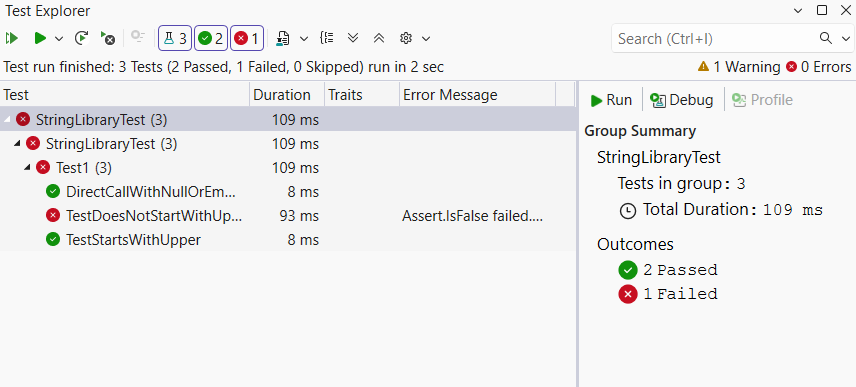Click Tests in group: 3 text

tap(681, 183)
